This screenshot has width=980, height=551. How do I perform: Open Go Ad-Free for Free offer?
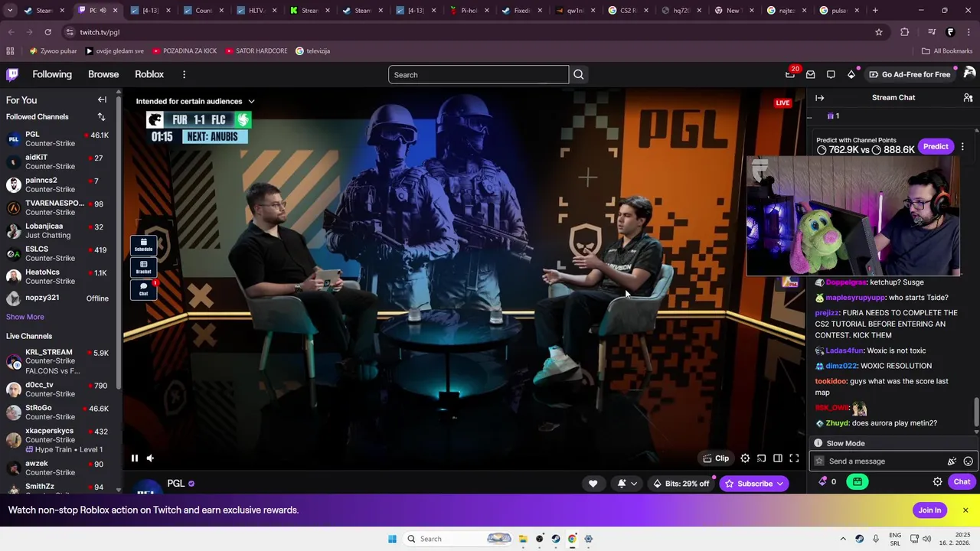[910, 74]
